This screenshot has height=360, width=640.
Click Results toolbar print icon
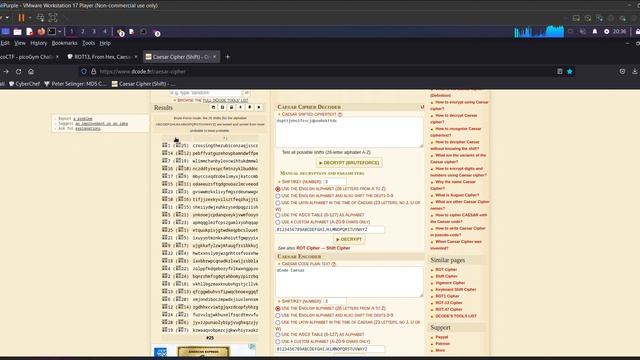pyautogui.click(x=231, y=107)
